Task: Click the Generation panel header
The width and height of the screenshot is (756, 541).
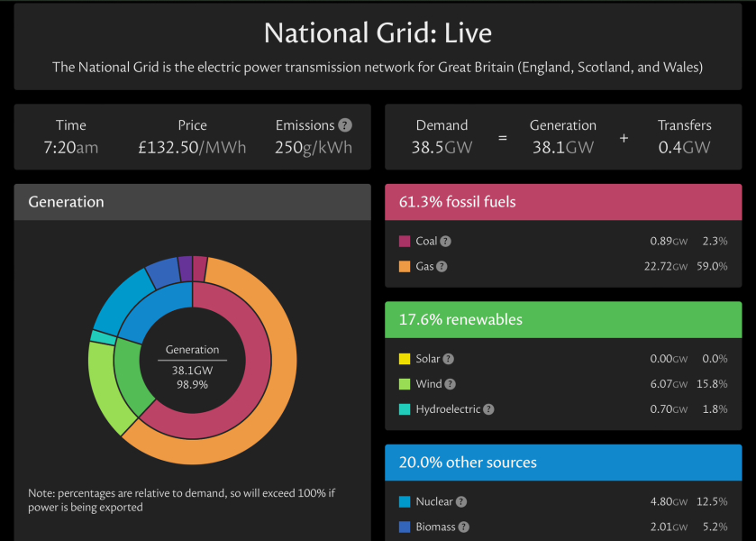Action: tap(192, 202)
